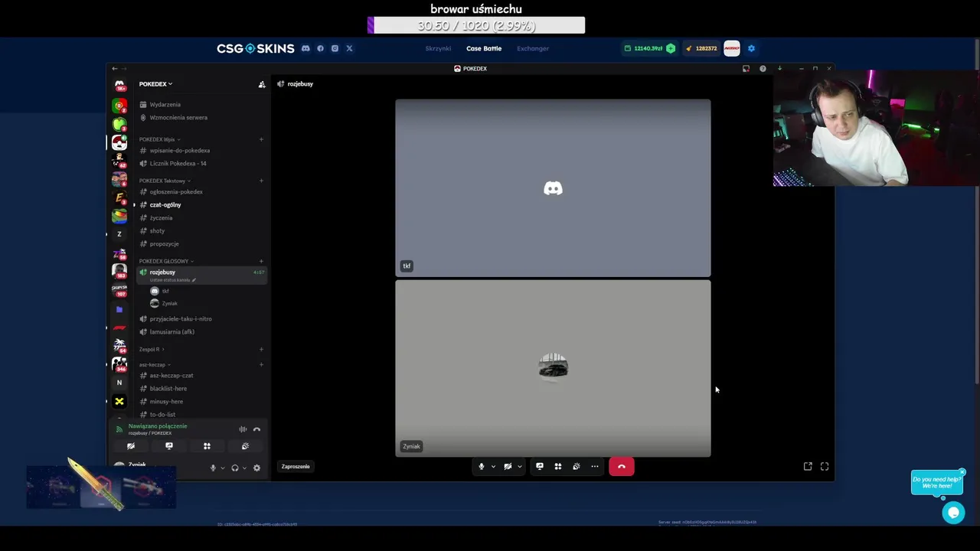Mute microphone in the user panel
This screenshot has width=980, height=551.
pos(213,468)
